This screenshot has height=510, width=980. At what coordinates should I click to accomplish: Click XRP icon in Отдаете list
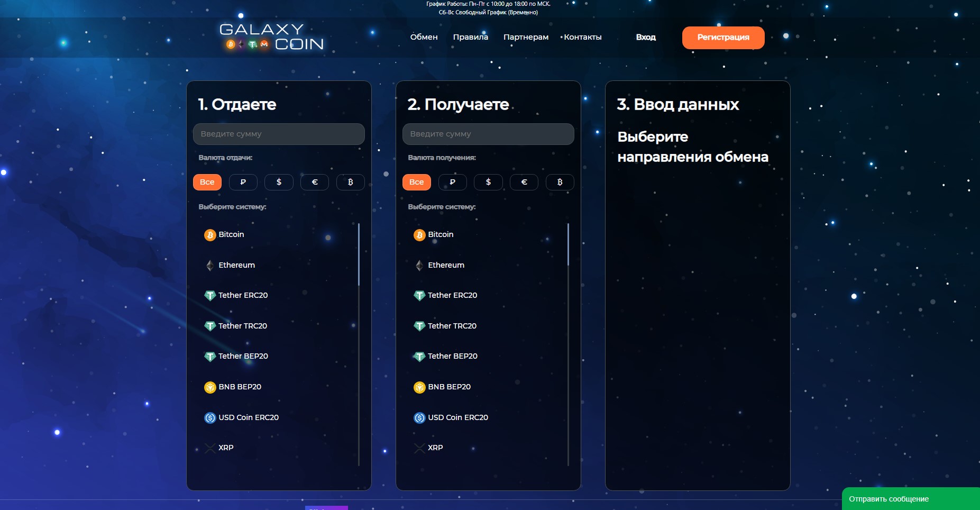(x=210, y=448)
